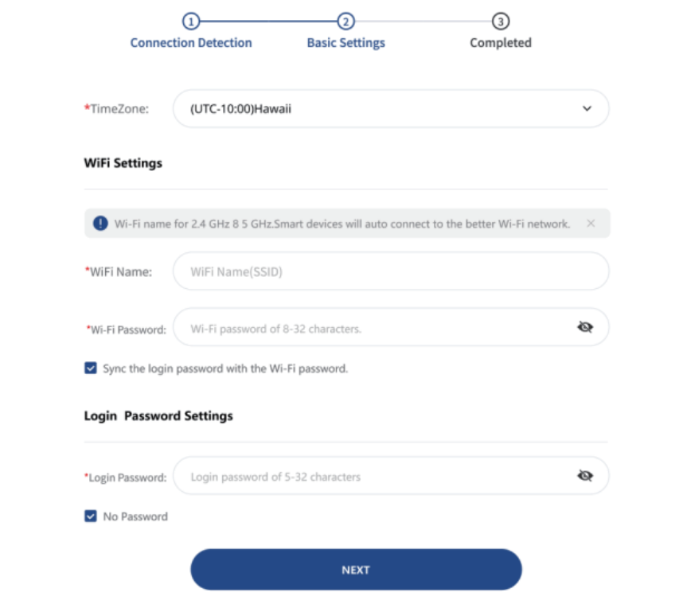Go to Connection Detection step

(x=191, y=43)
